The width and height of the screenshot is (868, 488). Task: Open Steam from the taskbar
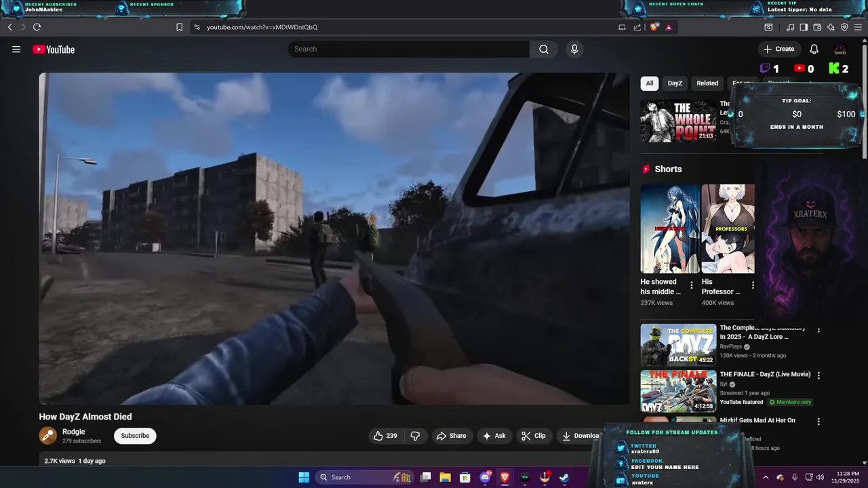coord(564,477)
